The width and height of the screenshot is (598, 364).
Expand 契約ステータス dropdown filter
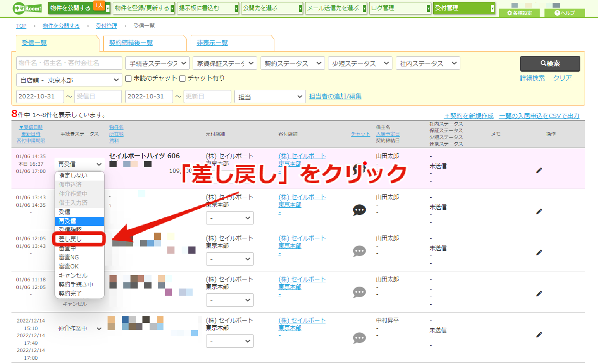(x=292, y=64)
